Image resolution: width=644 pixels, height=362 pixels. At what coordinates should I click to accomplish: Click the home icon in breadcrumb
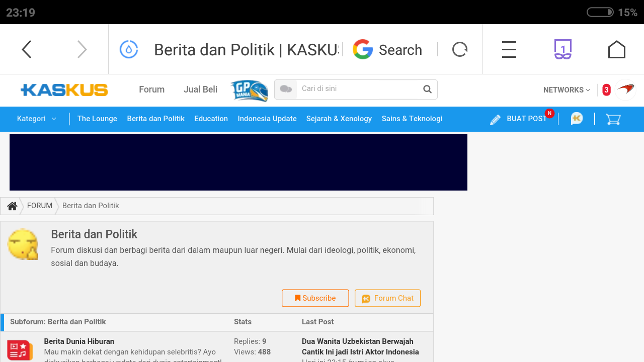point(12,206)
